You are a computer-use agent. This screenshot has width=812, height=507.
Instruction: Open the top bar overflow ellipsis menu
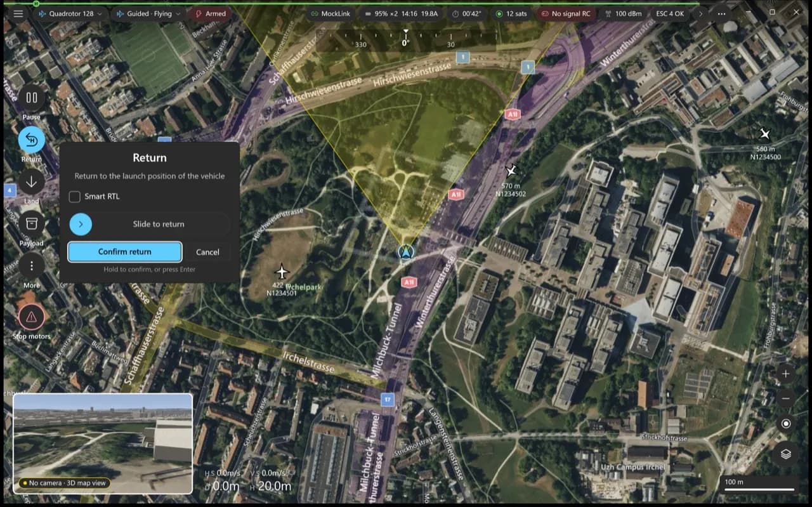point(722,13)
